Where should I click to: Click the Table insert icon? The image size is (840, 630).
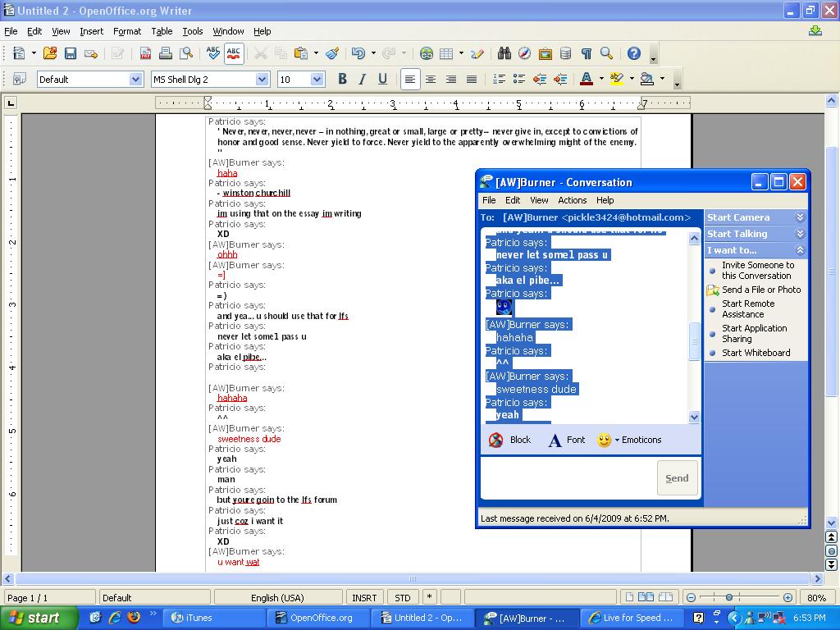(446, 53)
